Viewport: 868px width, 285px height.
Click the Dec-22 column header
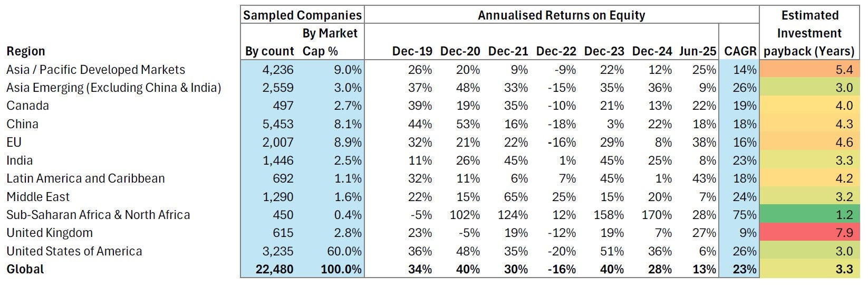pyautogui.click(x=556, y=51)
